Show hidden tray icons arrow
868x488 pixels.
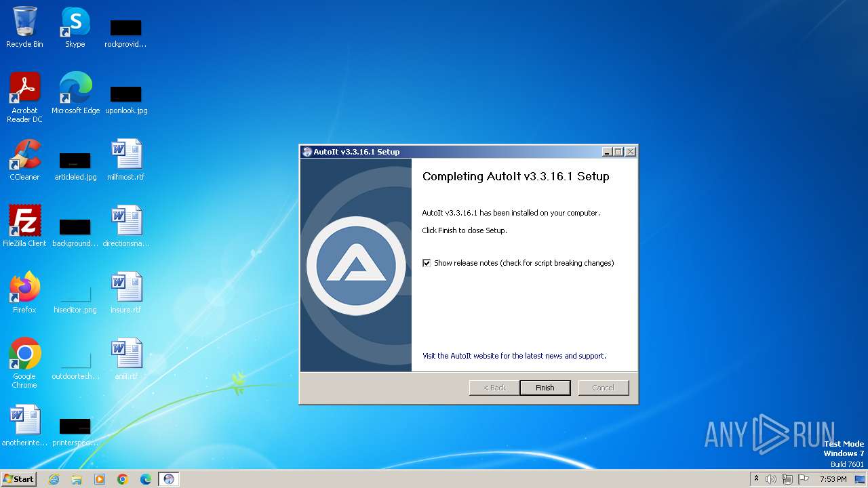756,479
